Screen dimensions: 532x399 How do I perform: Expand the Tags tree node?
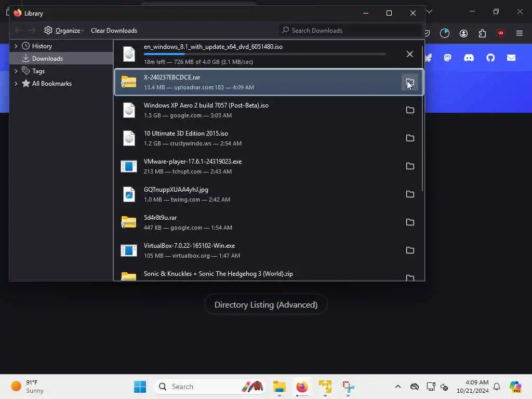pyautogui.click(x=16, y=71)
